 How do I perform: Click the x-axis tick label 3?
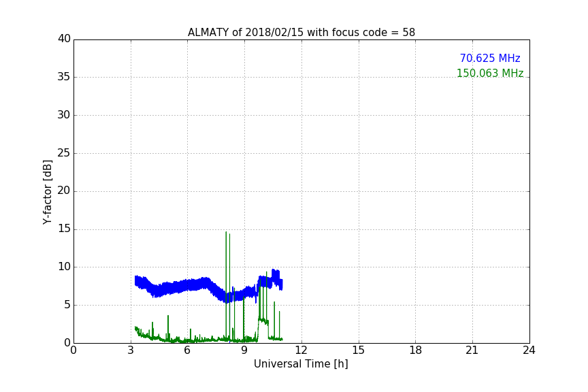(131, 350)
